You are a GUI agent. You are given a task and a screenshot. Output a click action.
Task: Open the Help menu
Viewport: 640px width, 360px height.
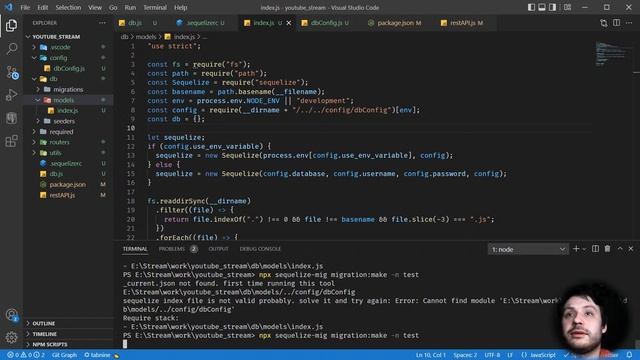(x=180, y=7)
